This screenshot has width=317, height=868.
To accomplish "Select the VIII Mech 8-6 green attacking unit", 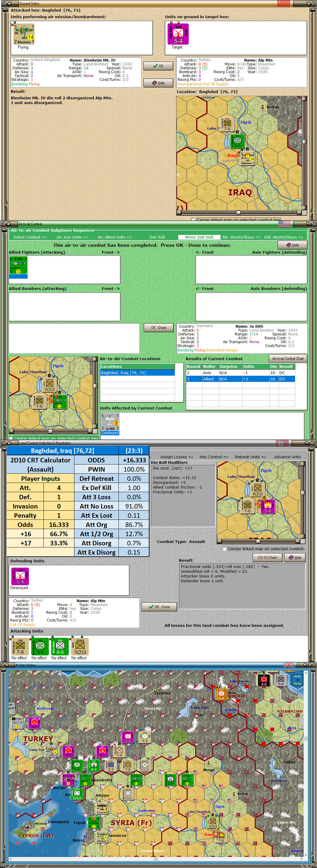I will [x=60, y=647].
